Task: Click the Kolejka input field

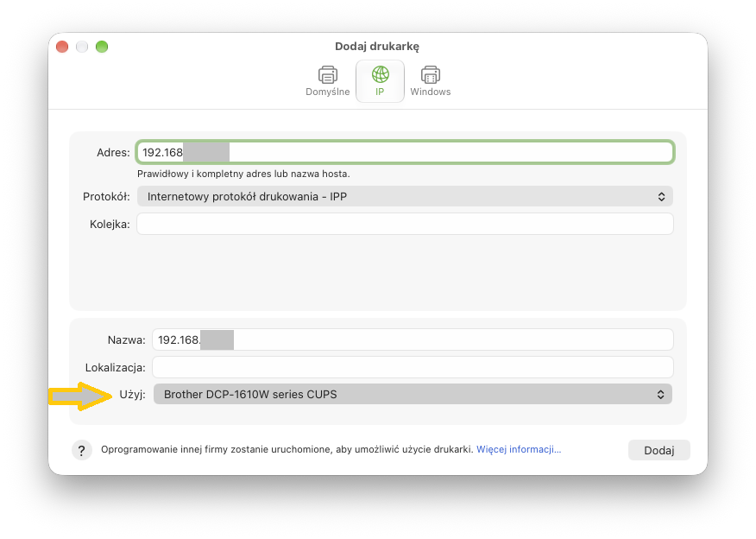Action: [x=405, y=224]
